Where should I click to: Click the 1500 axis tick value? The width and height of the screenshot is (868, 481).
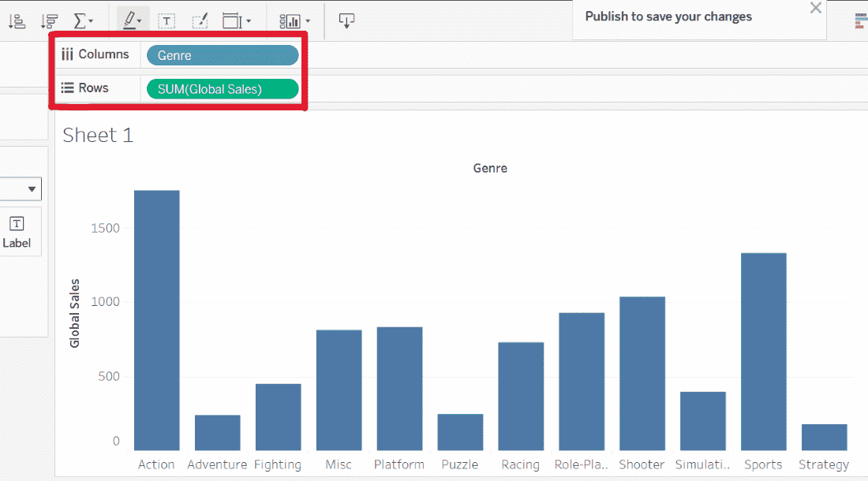[x=105, y=228]
